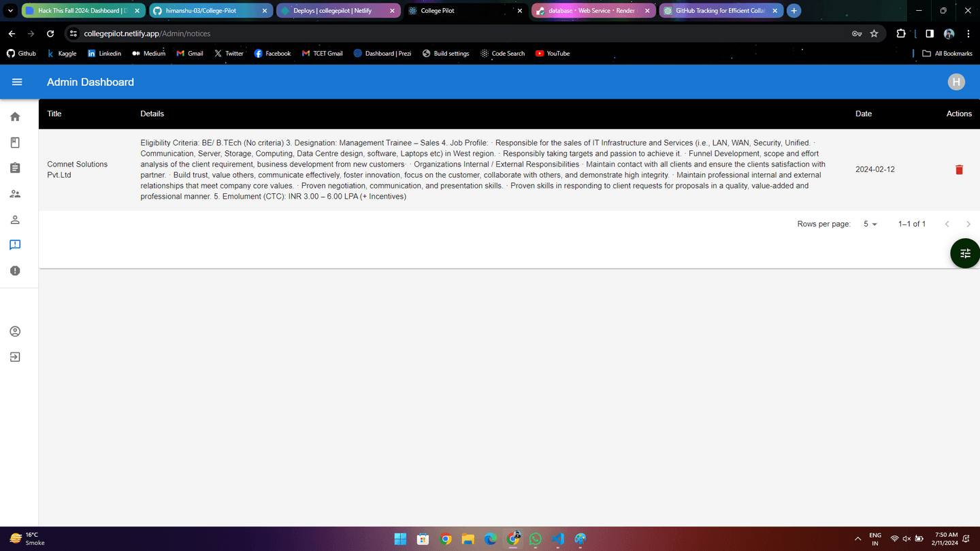Click the Admin Dashboard heading
This screenshot has height=551, width=980.
[91, 82]
